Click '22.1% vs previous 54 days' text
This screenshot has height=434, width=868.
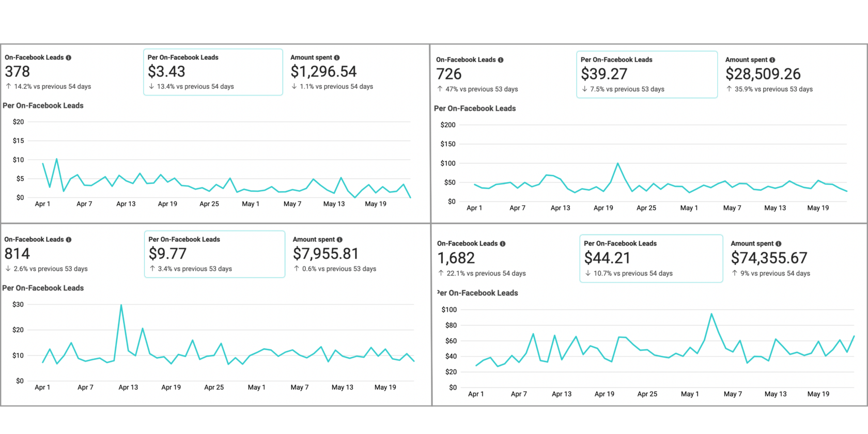coord(486,274)
